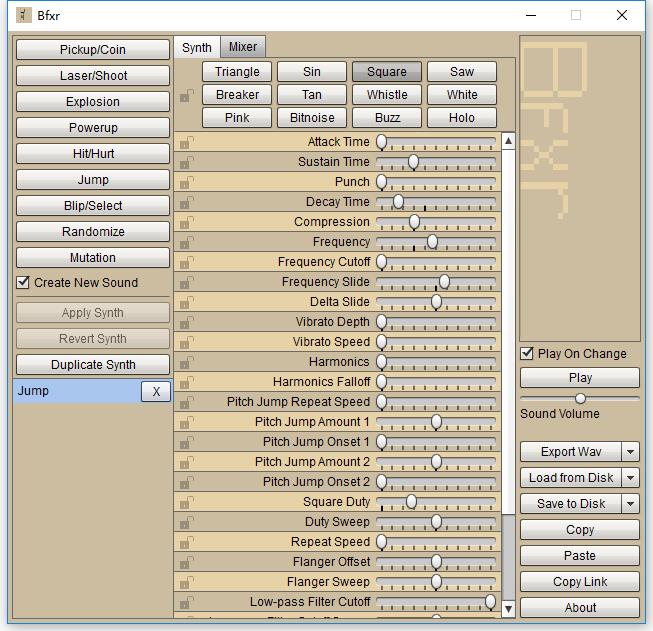Select the Saw waveform
Image resolution: width=653 pixels, height=631 pixels.
point(462,72)
